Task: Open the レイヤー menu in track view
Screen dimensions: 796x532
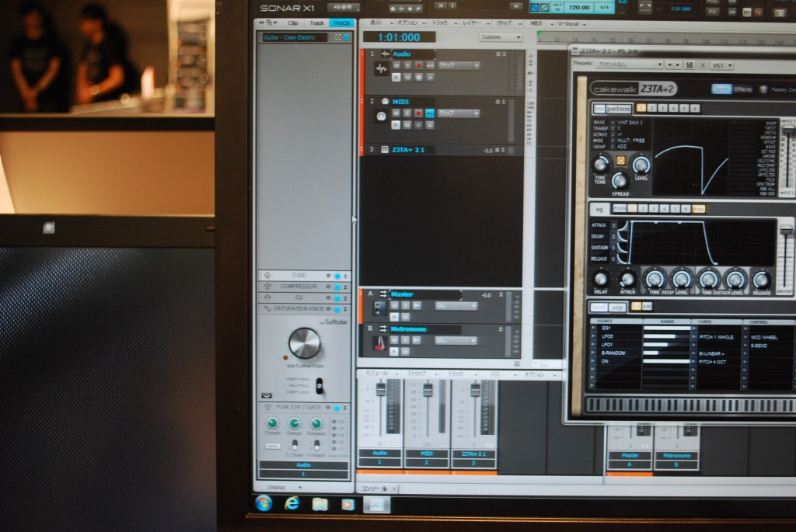Action: (x=475, y=23)
